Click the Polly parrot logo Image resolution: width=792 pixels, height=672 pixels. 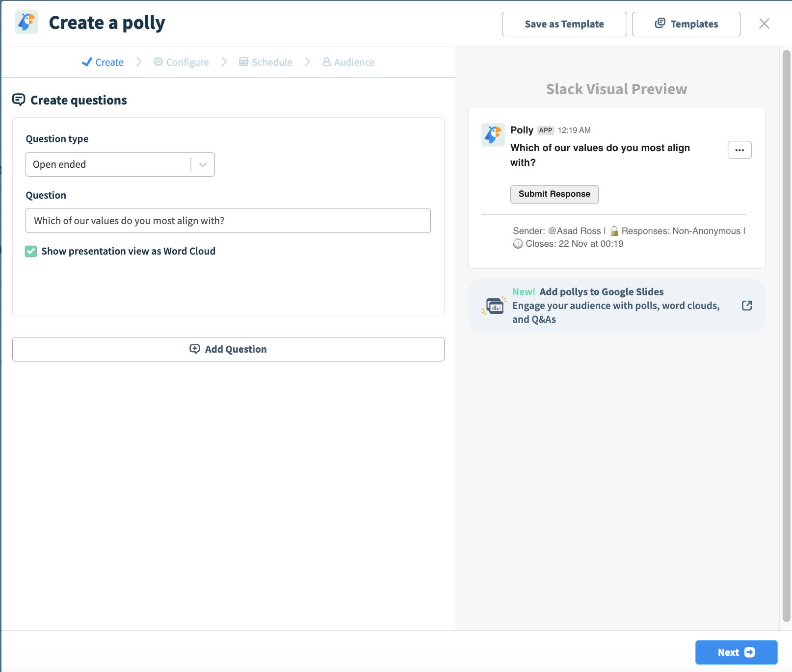pyautogui.click(x=26, y=22)
